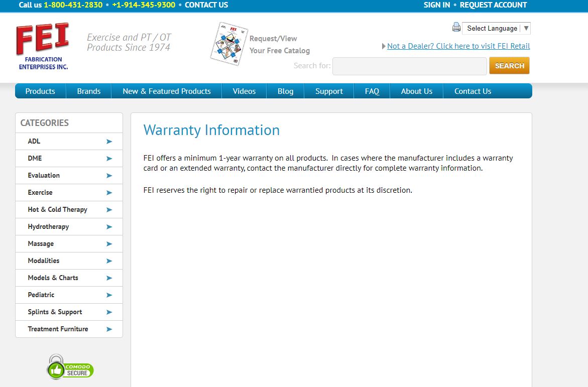
Task: Click the FEI Fabrication Enterprises logo
Action: (x=42, y=46)
